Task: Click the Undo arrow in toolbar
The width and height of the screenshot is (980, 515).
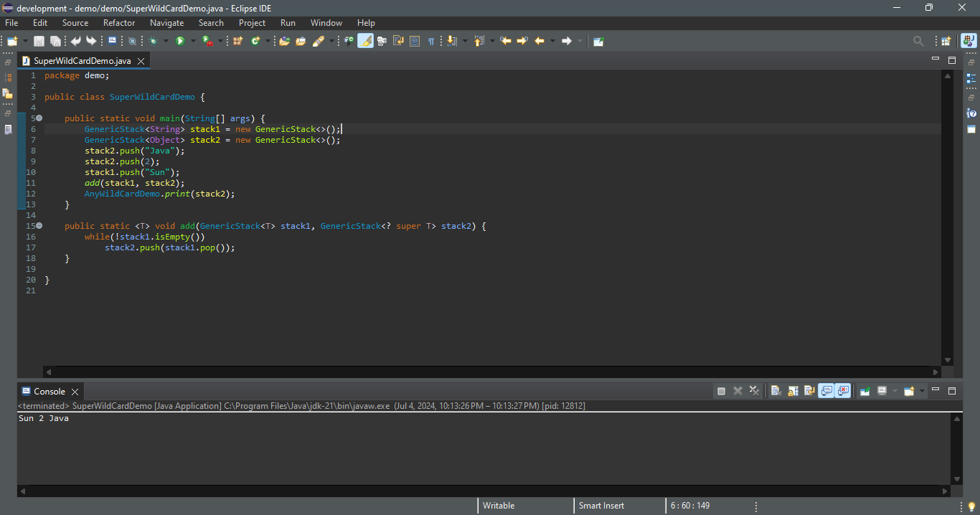Action: pos(75,41)
